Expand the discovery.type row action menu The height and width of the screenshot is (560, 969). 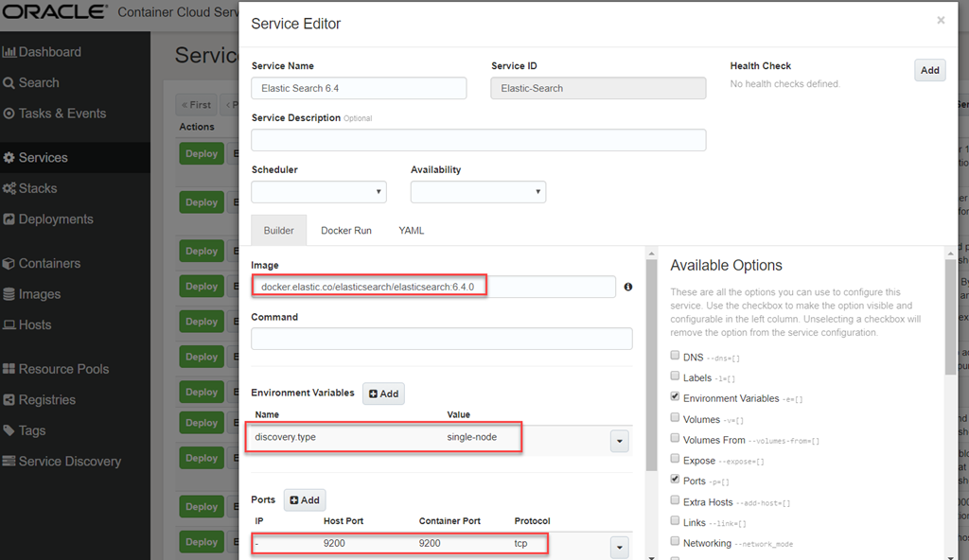[620, 441]
